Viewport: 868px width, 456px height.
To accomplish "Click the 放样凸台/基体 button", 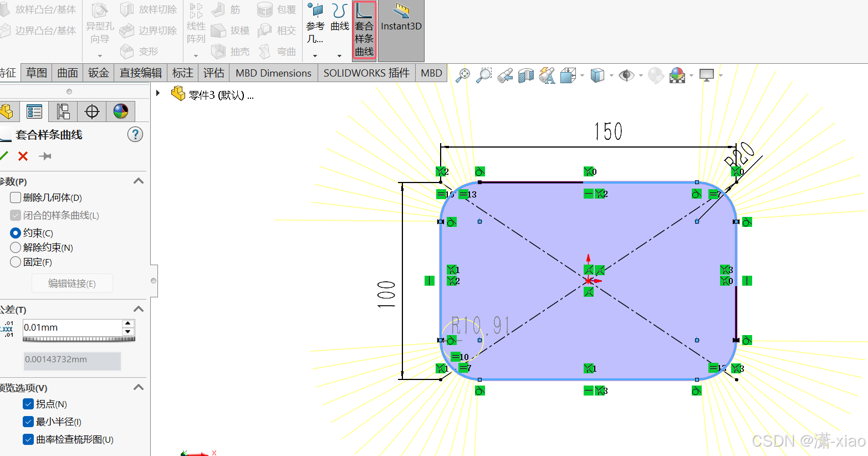I will [39, 9].
